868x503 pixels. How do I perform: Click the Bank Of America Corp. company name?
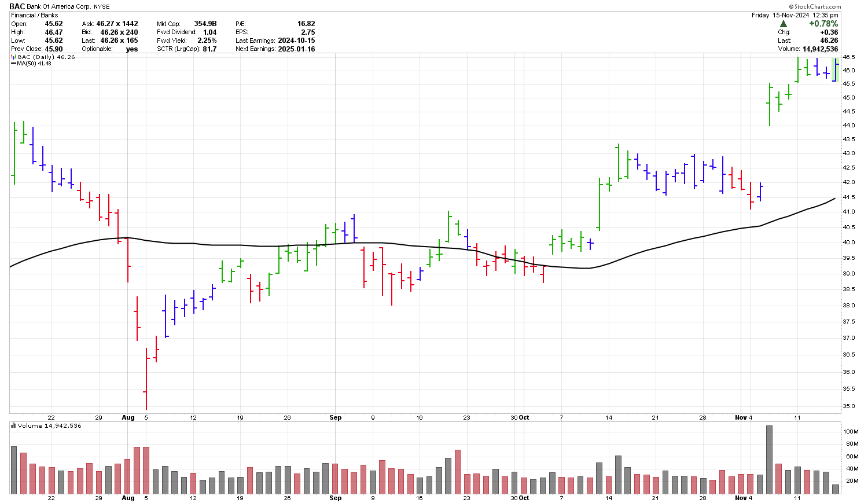tap(59, 7)
